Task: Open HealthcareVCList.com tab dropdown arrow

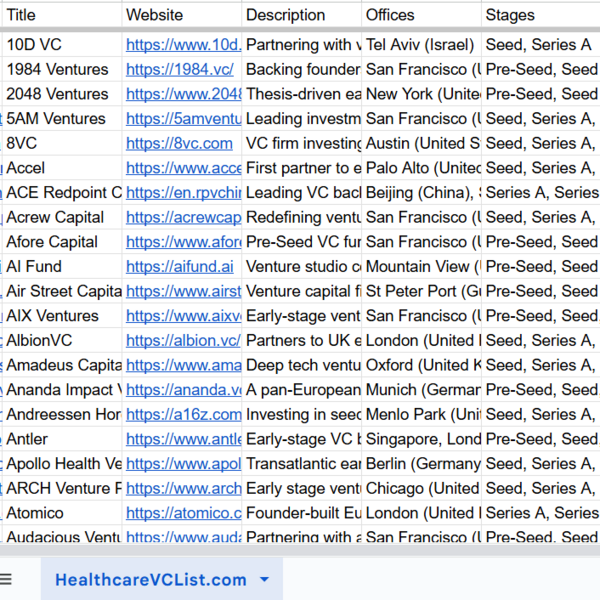Action: point(264,580)
